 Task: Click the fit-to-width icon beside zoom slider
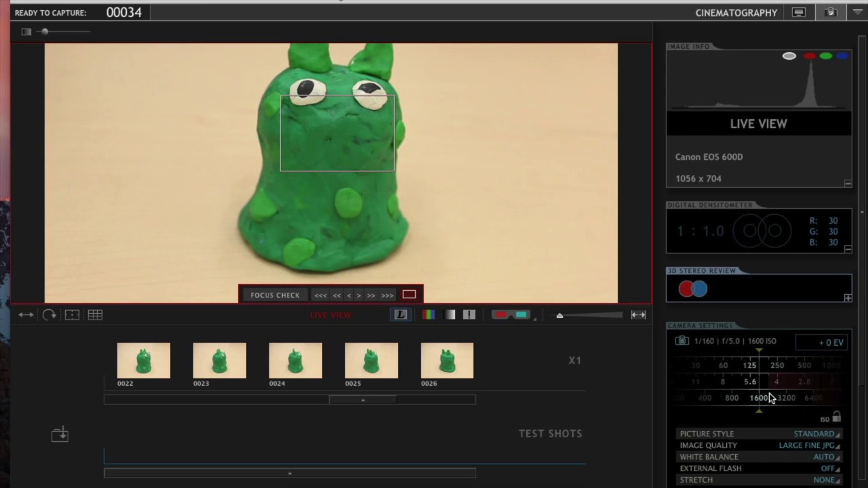pos(638,314)
